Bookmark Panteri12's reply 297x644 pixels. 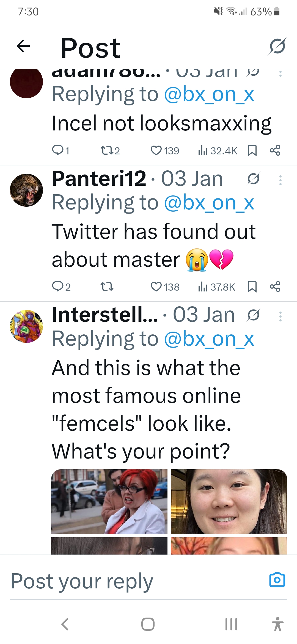coord(252,287)
